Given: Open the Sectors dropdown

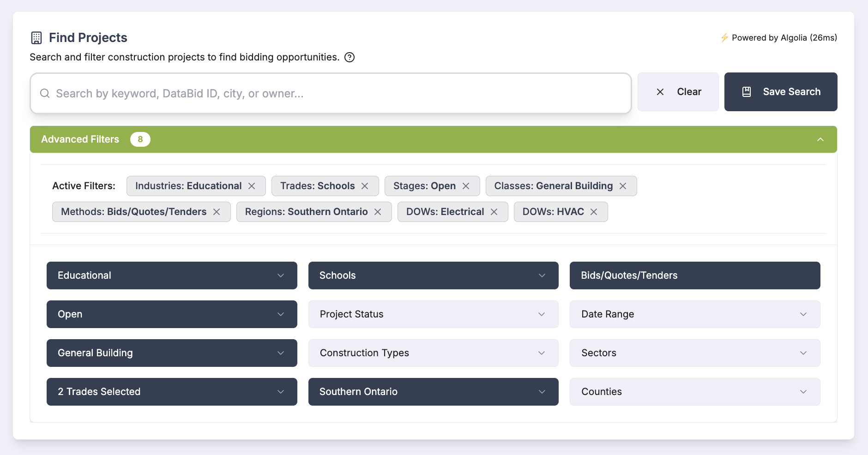Looking at the screenshot, I should 695,353.
